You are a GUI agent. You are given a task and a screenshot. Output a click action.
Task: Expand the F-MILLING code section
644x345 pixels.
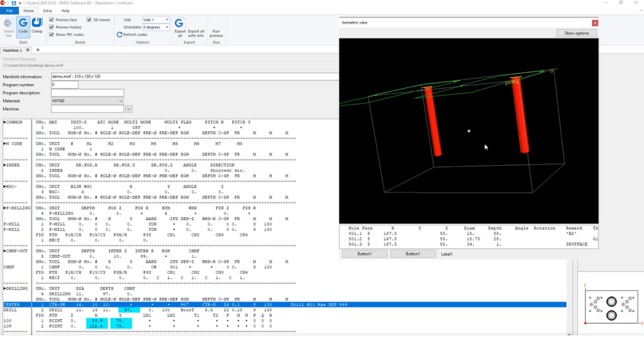point(5,208)
